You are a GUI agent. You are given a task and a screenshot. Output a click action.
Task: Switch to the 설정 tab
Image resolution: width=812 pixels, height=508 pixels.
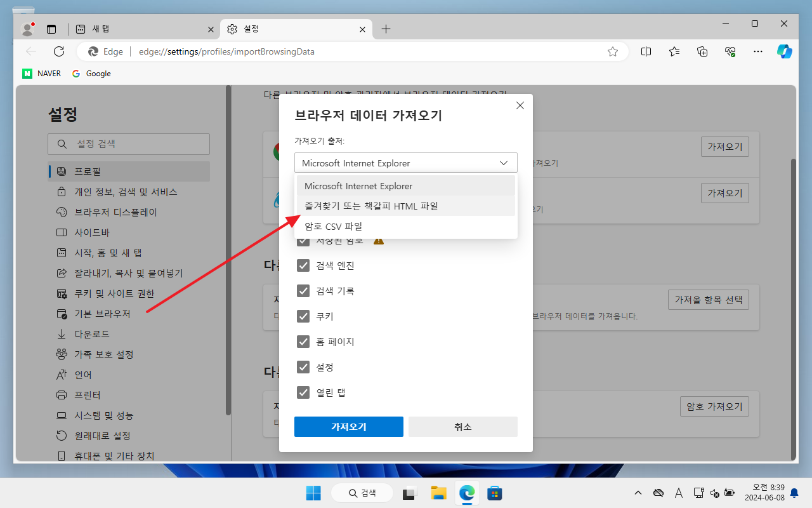tap(296, 29)
